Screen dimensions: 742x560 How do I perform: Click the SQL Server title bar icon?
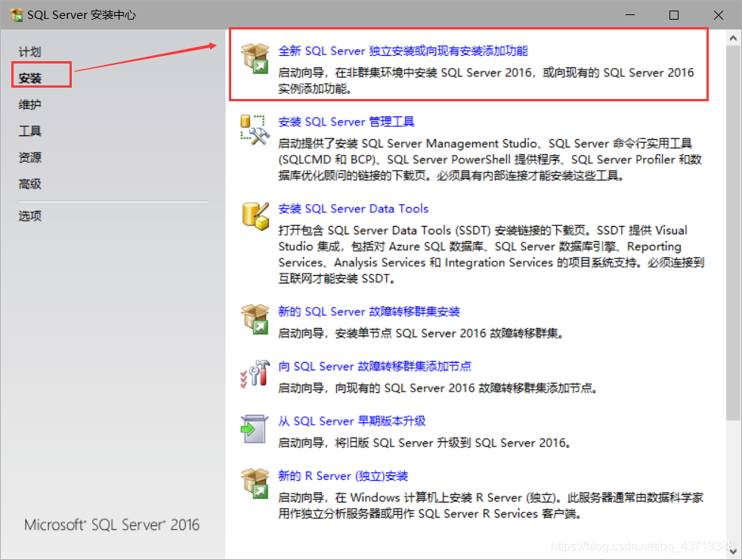pos(16,14)
